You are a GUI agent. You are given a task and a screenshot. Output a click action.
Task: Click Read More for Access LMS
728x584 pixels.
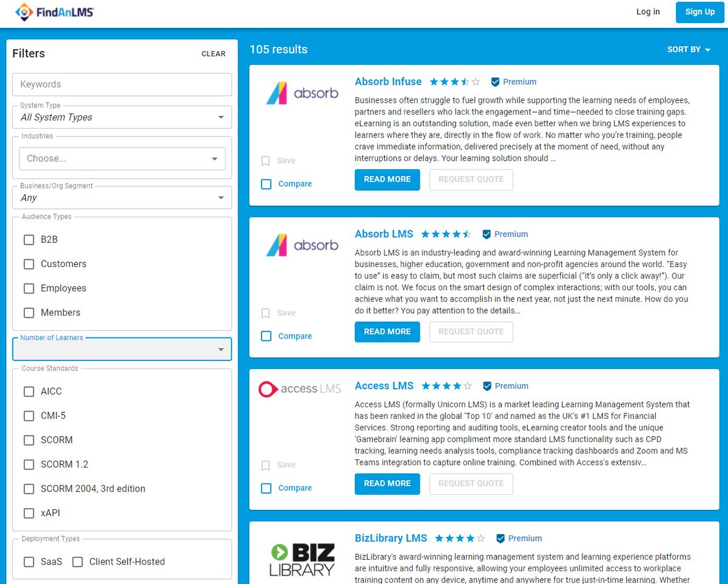[x=387, y=484]
